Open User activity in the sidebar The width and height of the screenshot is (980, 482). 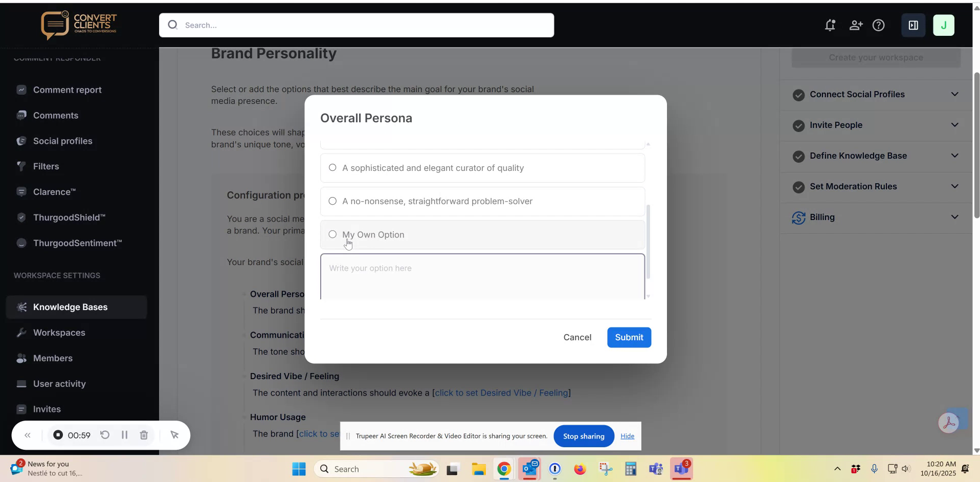pos(59,384)
